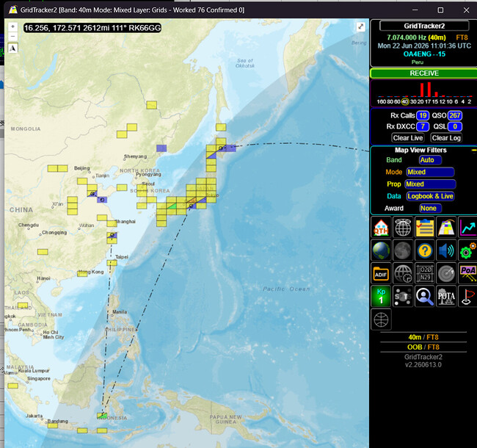Open the Award filter None dropdown

coord(430,209)
